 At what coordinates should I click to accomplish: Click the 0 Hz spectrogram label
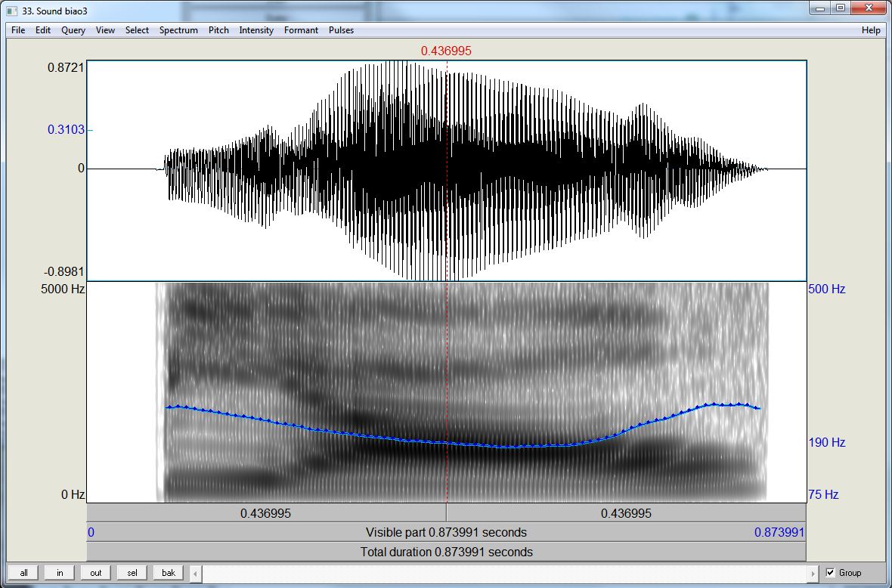tap(73, 495)
